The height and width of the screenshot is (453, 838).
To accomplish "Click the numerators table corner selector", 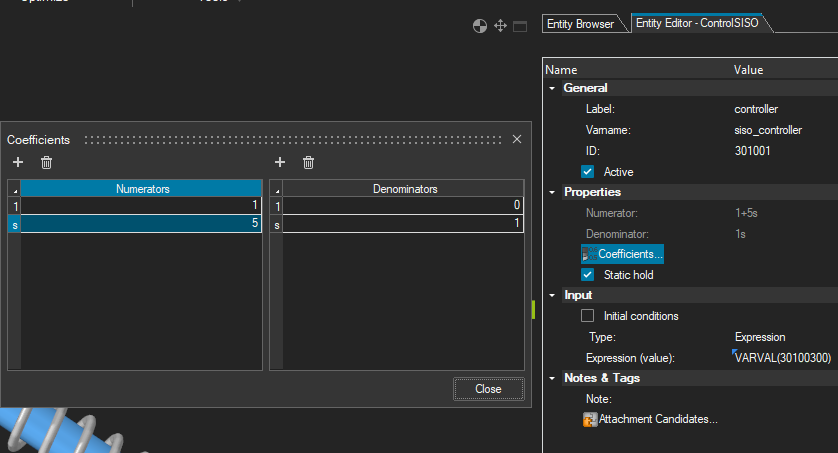I will 14,189.
